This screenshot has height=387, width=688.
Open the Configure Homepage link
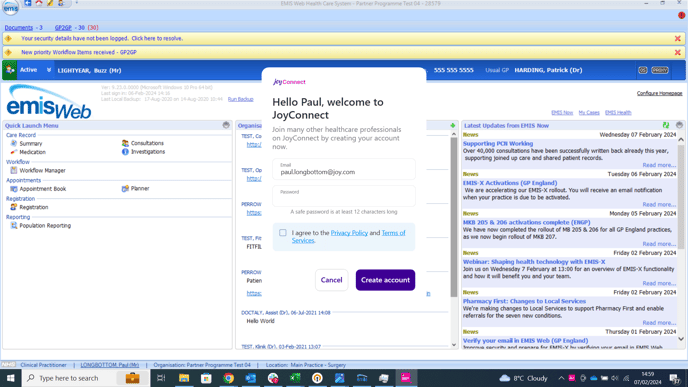tap(659, 93)
